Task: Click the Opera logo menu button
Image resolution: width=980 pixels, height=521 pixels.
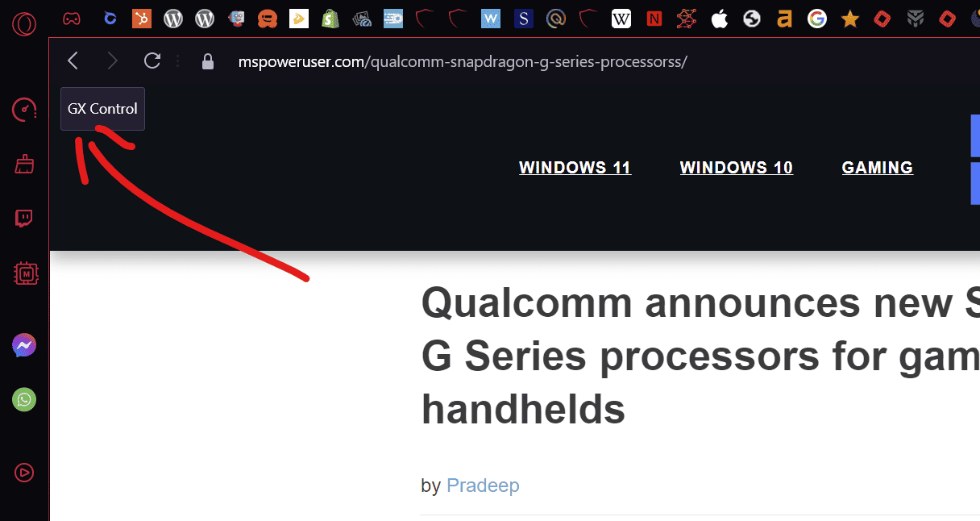Action: point(24,22)
